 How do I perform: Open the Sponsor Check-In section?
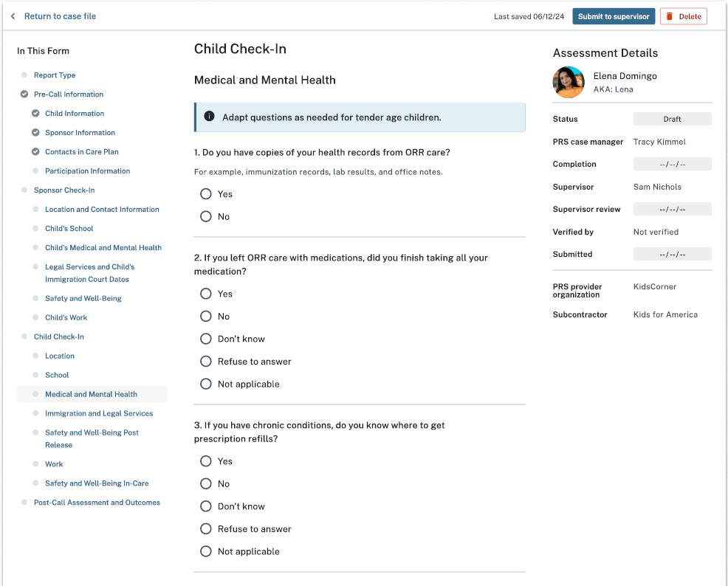tap(64, 190)
